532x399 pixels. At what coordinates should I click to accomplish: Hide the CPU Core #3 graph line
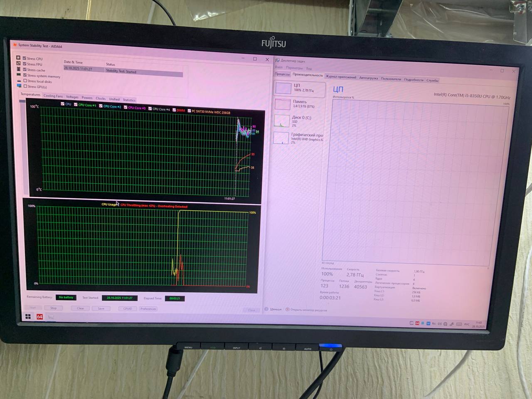pyautogui.click(x=126, y=108)
